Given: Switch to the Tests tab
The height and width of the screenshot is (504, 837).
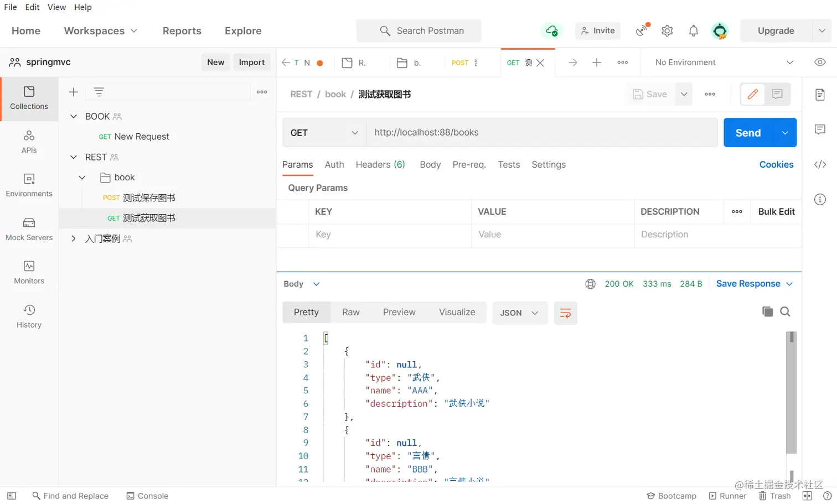Looking at the screenshot, I should click(x=509, y=164).
